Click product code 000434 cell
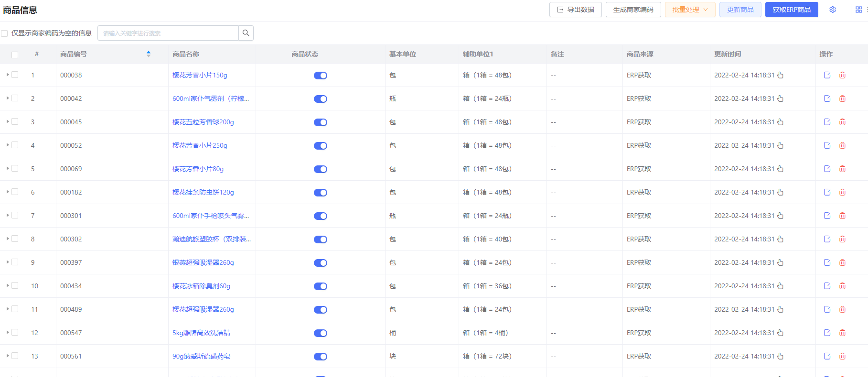 [71, 286]
